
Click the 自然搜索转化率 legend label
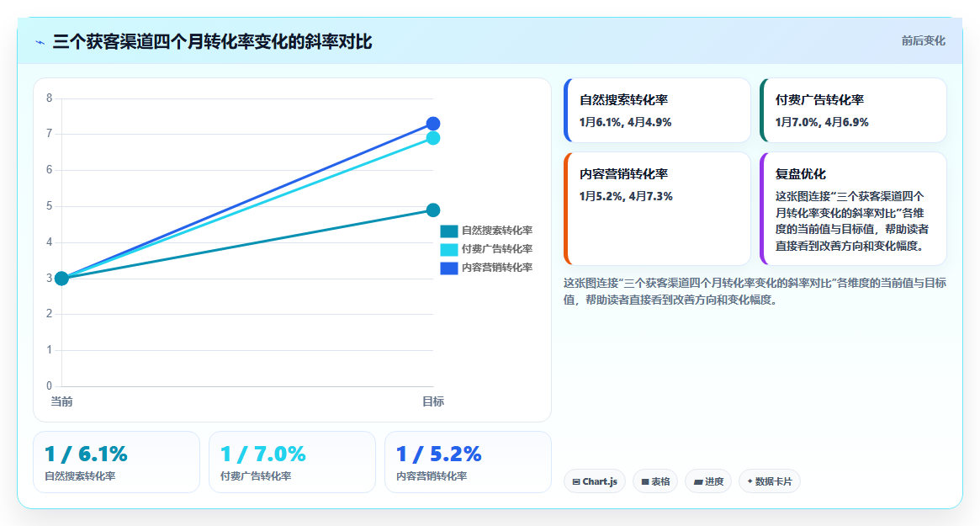click(x=497, y=231)
